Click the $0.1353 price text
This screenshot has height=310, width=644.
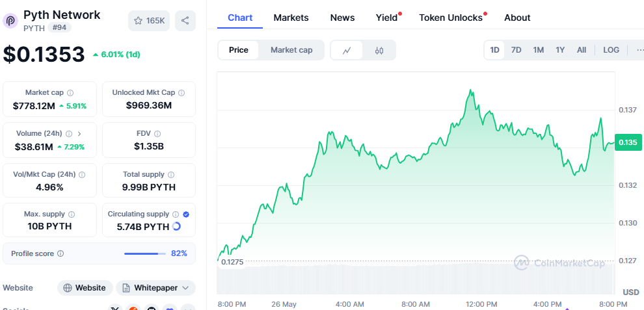(x=44, y=55)
